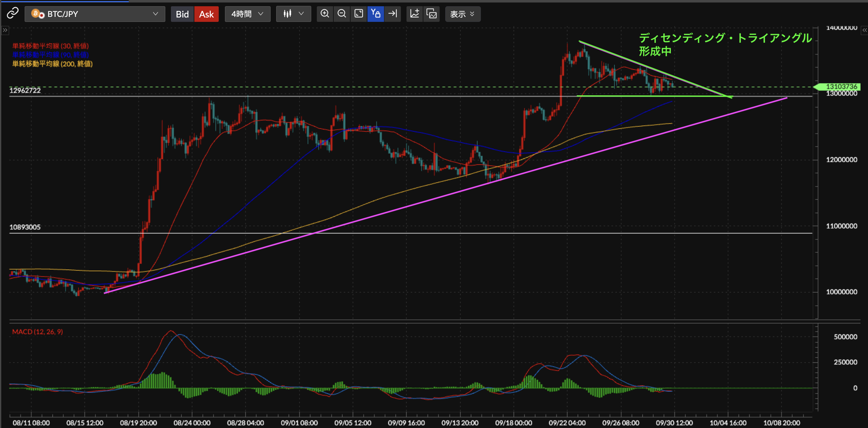The width and height of the screenshot is (868, 428).
Task: Select the horizontal line label 12962722
Action: 25,90
